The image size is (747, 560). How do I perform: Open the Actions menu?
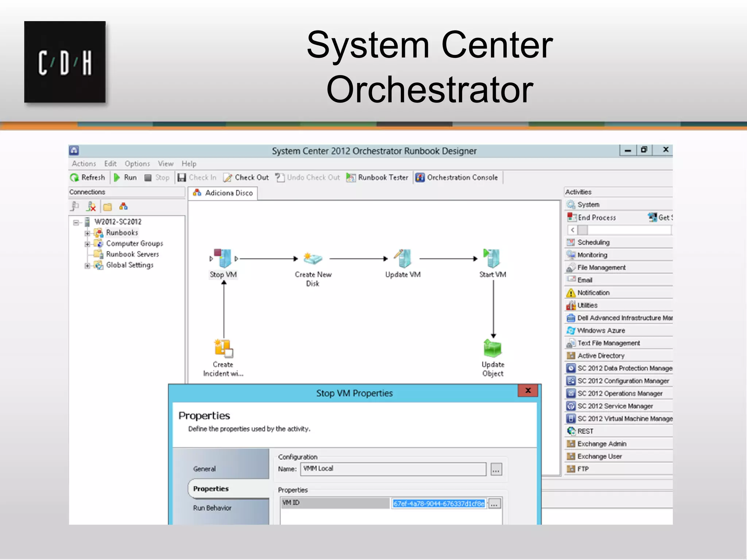[84, 164]
